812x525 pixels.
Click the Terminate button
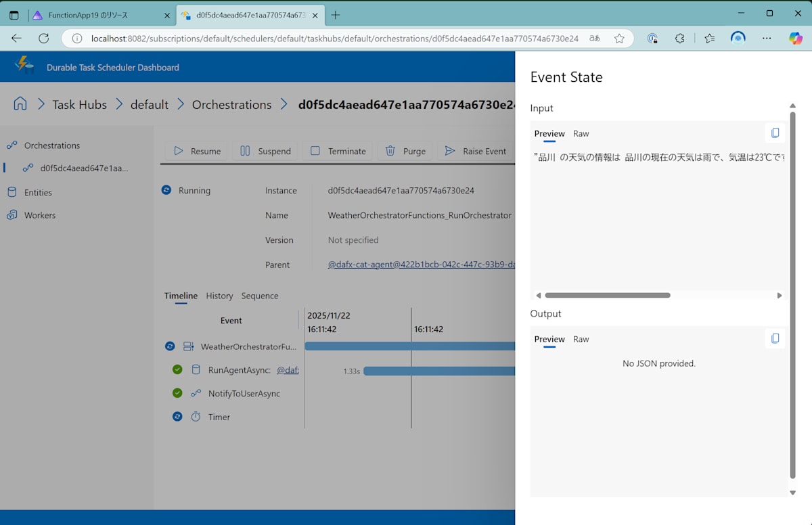click(338, 151)
